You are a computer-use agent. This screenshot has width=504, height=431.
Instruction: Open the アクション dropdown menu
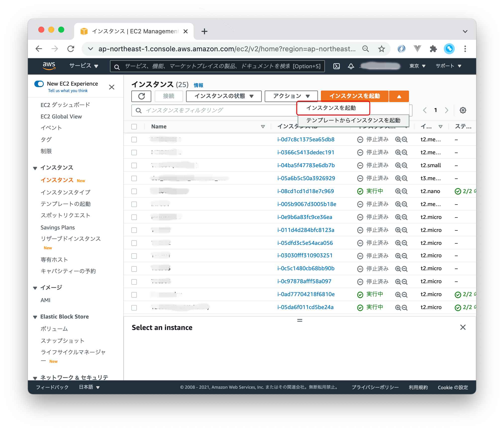(291, 96)
